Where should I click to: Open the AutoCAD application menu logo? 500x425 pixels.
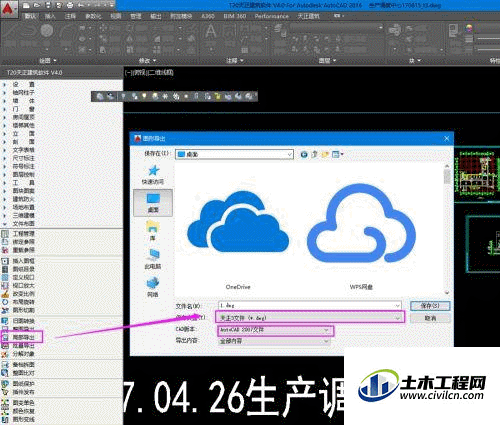8,9
